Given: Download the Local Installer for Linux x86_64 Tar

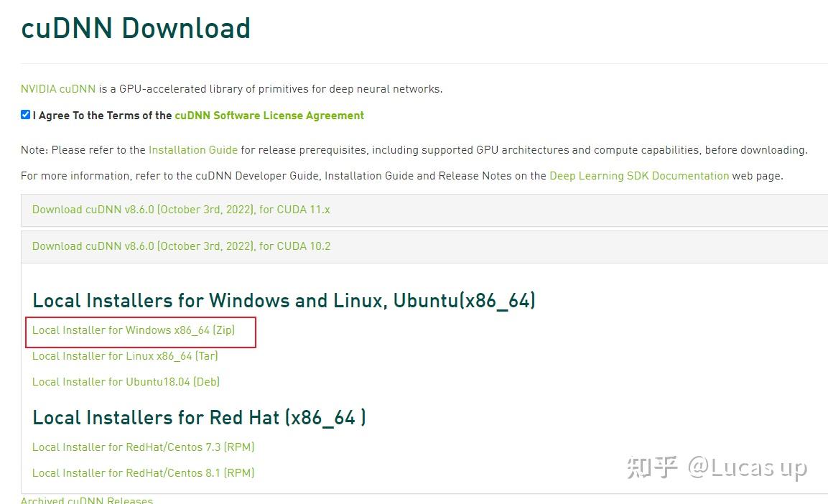Looking at the screenshot, I should 125,355.
